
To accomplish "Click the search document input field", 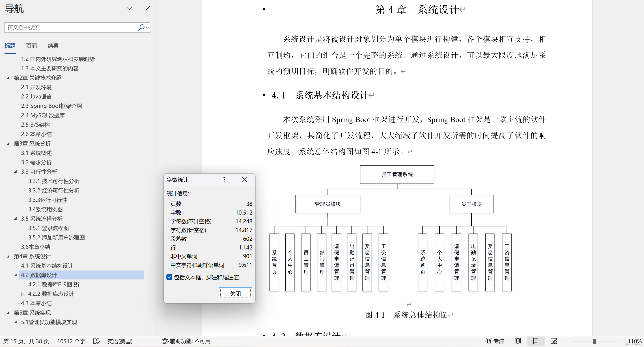I will coord(71,27).
